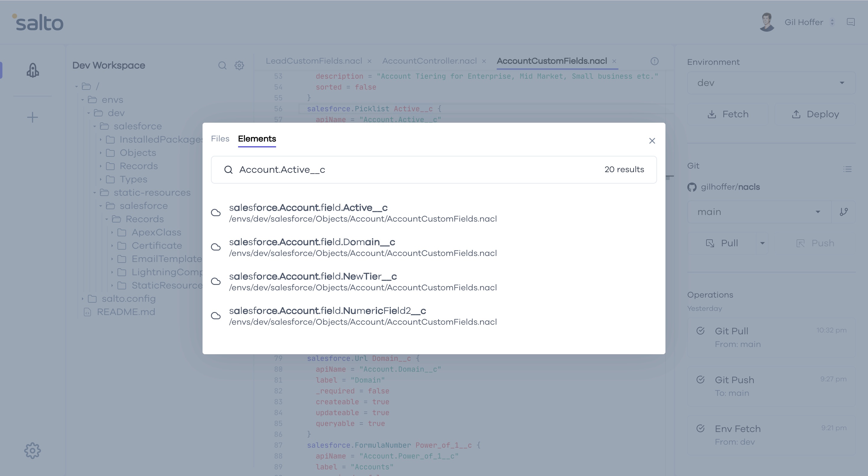The height and width of the screenshot is (476, 868).
Task: Open the settings gear at sidebar bottom
Action: pyautogui.click(x=32, y=450)
